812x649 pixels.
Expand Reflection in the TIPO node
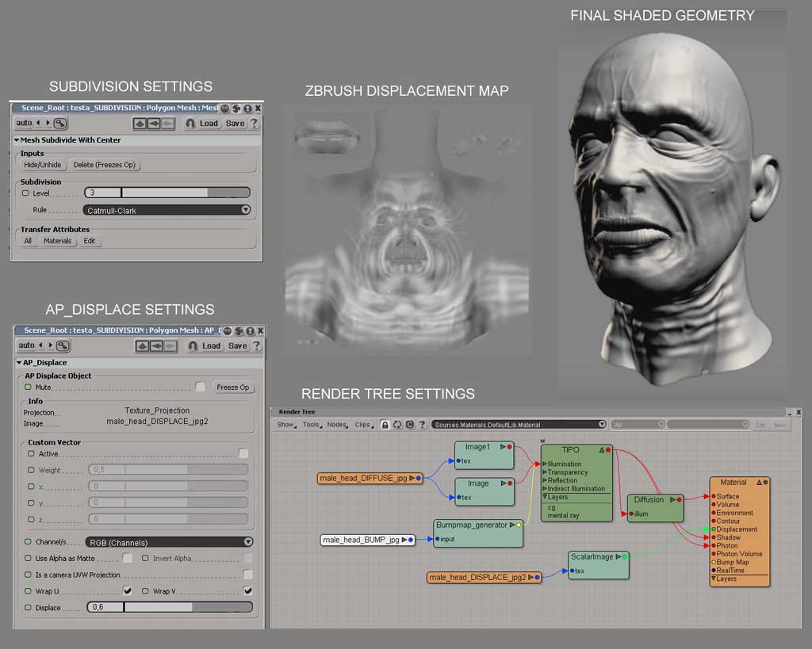(x=545, y=480)
